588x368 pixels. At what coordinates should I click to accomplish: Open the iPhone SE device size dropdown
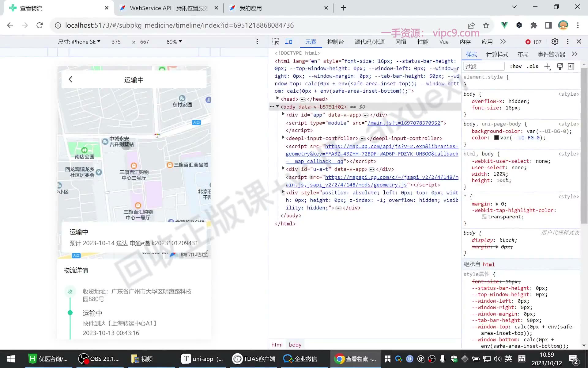[79, 42]
